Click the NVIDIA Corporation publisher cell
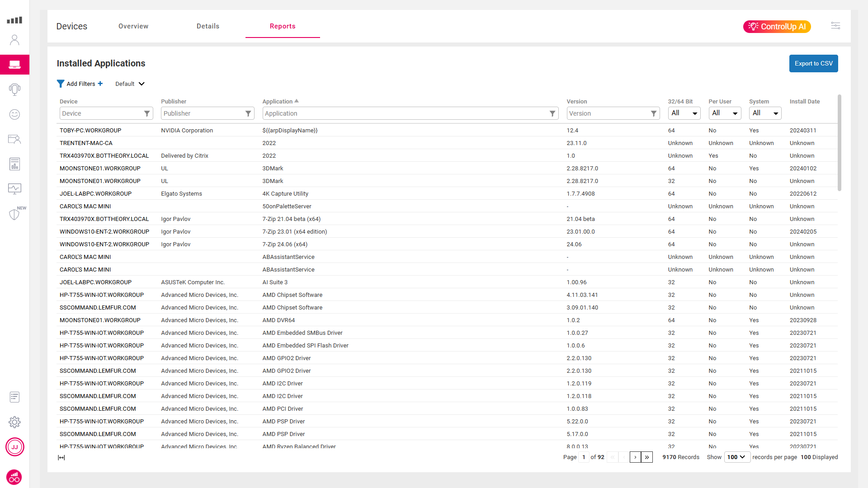 click(187, 130)
